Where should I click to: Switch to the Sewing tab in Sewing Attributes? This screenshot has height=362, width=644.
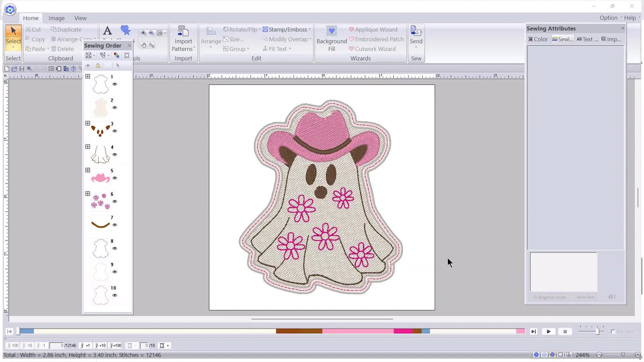[563, 39]
